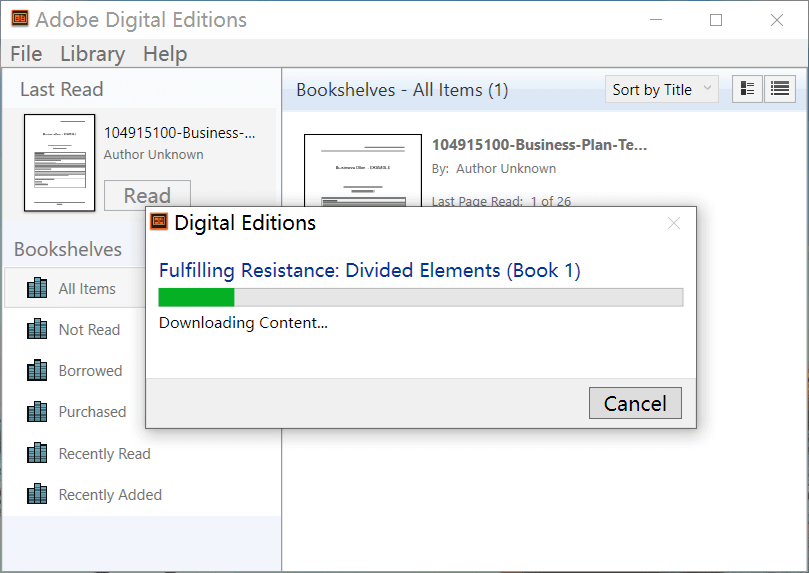Viewport: 809px width, 573px height.
Task: Click the Purchased bookshelf icon
Action: coord(37,412)
